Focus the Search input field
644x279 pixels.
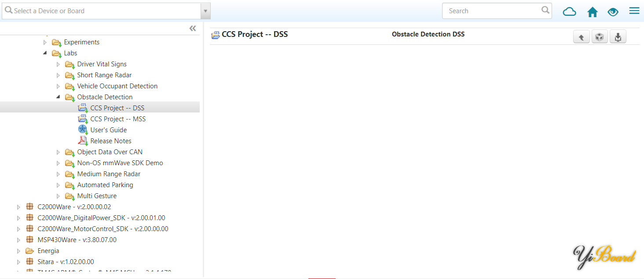[497, 11]
